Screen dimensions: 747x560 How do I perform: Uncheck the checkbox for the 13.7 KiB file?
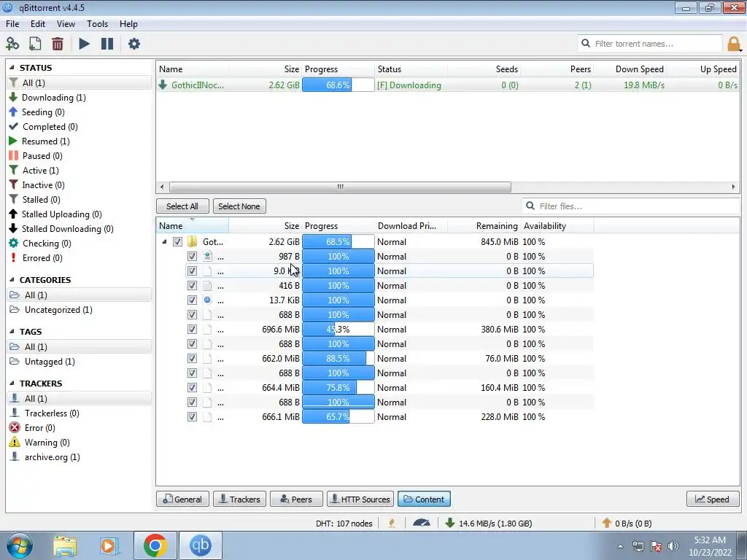click(x=192, y=300)
